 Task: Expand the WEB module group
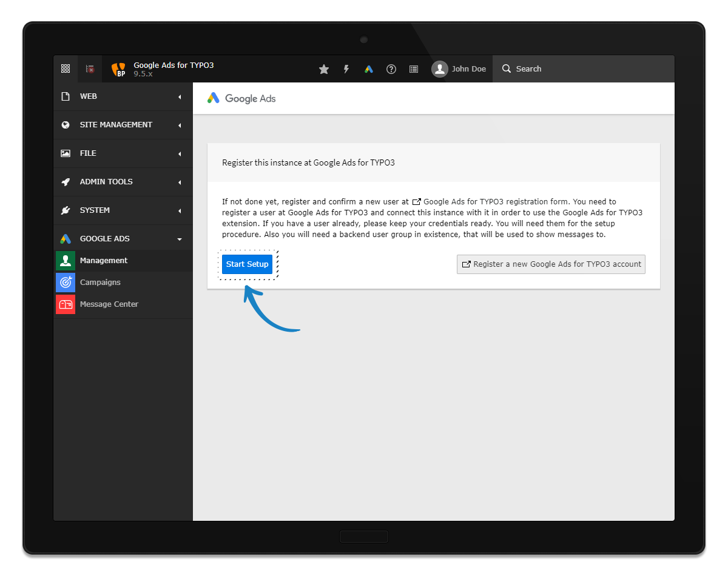[123, 96]
